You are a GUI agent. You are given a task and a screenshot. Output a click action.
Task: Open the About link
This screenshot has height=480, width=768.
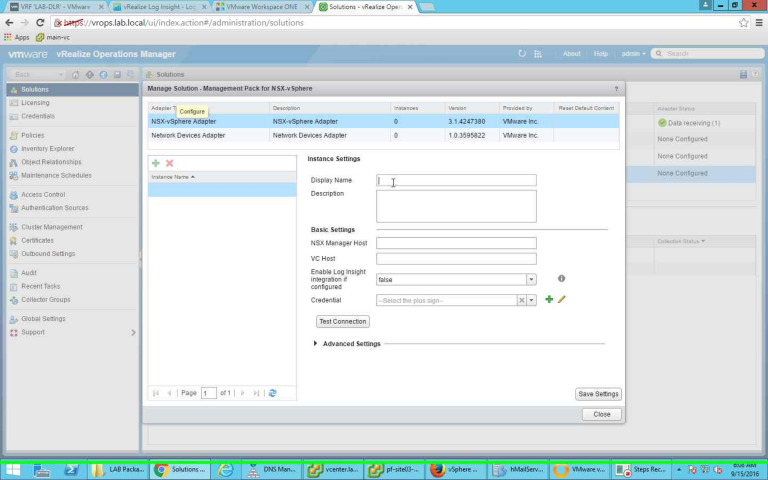(571, 54)
